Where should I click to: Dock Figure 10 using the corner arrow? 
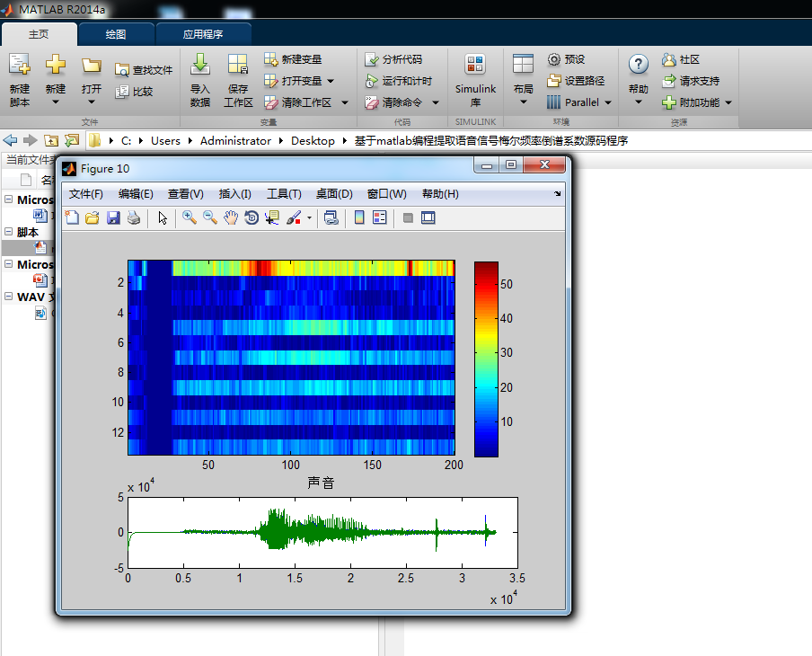click(x=557, y=194)
